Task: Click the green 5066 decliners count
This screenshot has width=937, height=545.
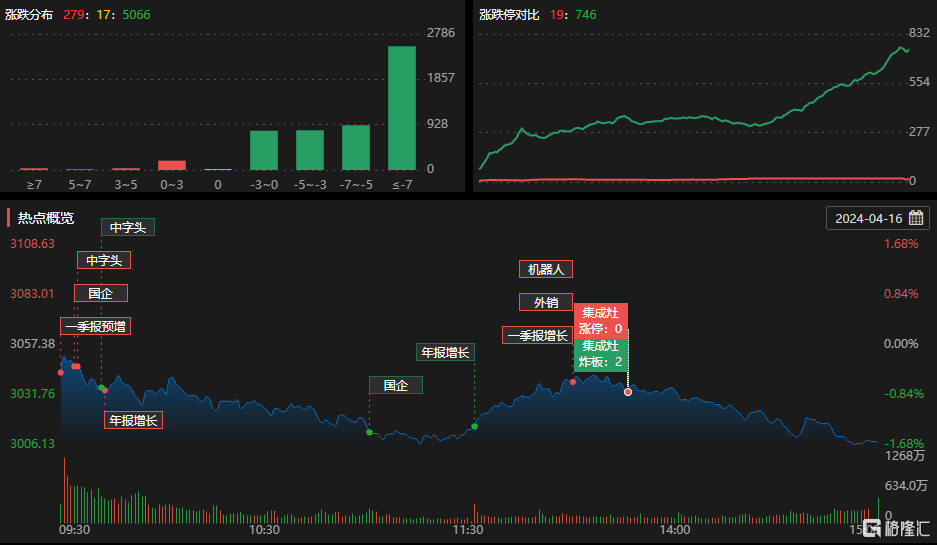Action: click(136, 14)
